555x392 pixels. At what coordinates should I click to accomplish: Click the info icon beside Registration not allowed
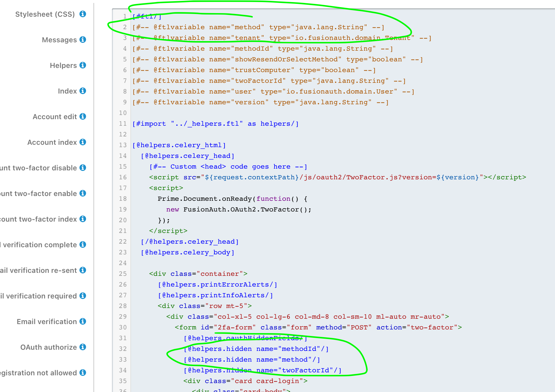pos(82,373)
